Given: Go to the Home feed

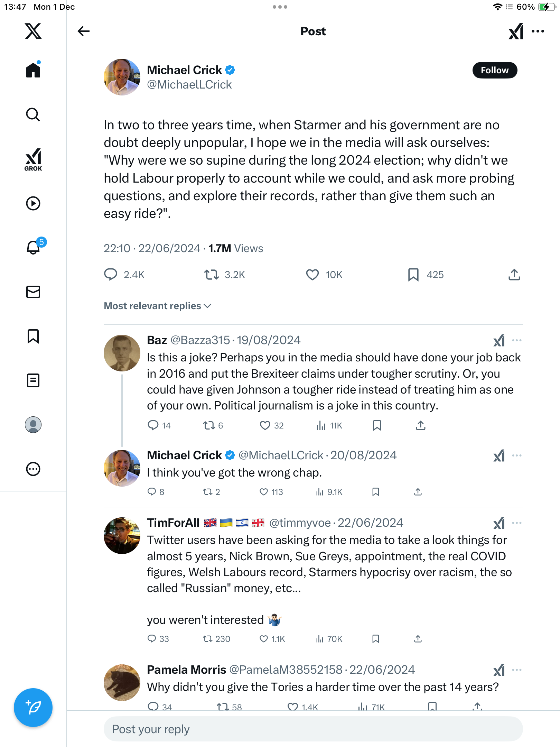Looking at the screenshot, I should click(33, 70).
